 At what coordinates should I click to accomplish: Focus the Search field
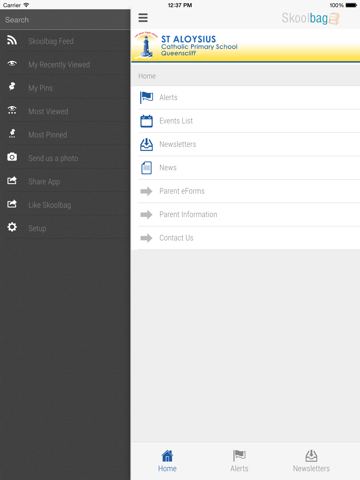[x=65, y=20]
